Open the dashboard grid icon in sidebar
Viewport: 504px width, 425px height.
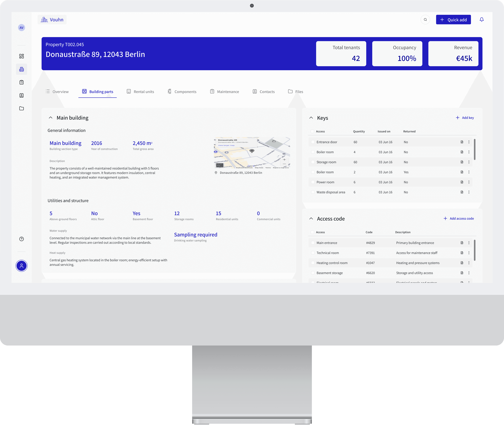click(x=21, y=56)
